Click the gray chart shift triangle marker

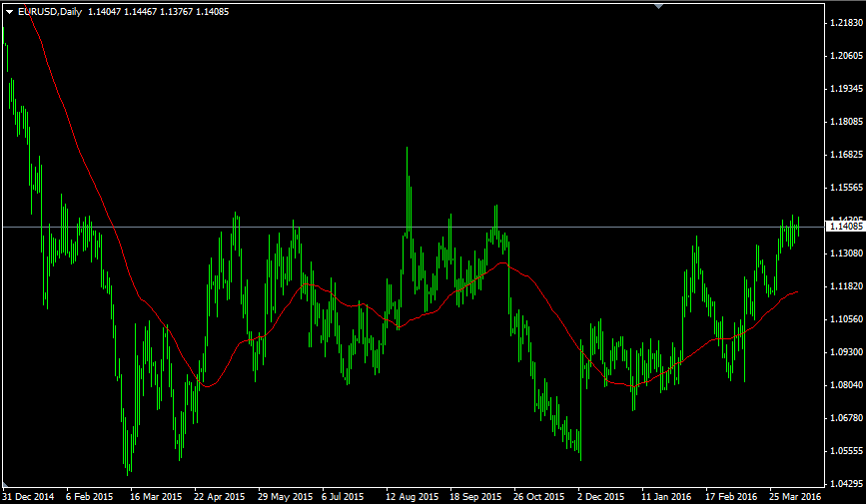(x=658, y=6)
